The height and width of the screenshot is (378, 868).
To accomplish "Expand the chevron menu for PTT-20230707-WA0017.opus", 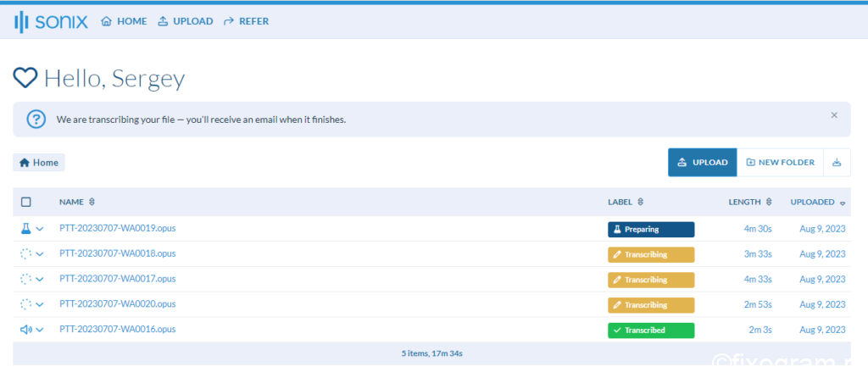I will (39, 280).
